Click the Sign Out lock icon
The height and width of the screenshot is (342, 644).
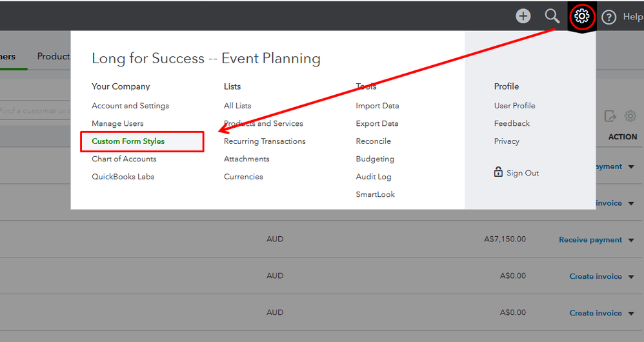[498, 172]
